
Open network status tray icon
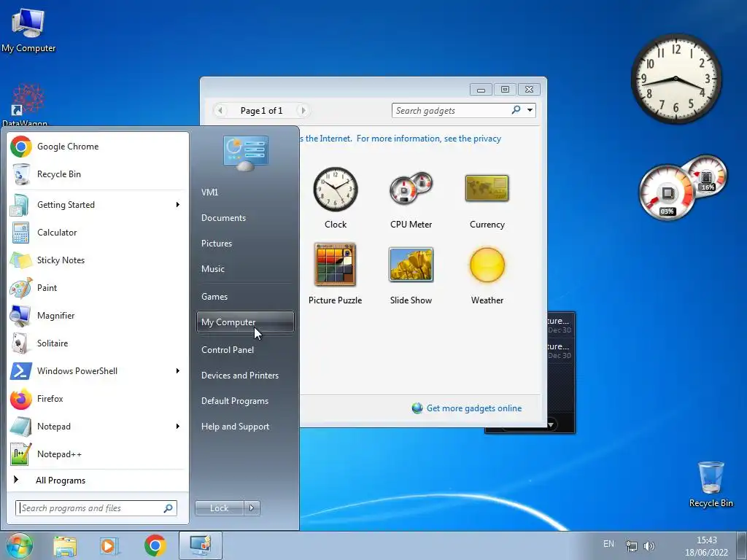pyautogui.click(x=631, y=545)
